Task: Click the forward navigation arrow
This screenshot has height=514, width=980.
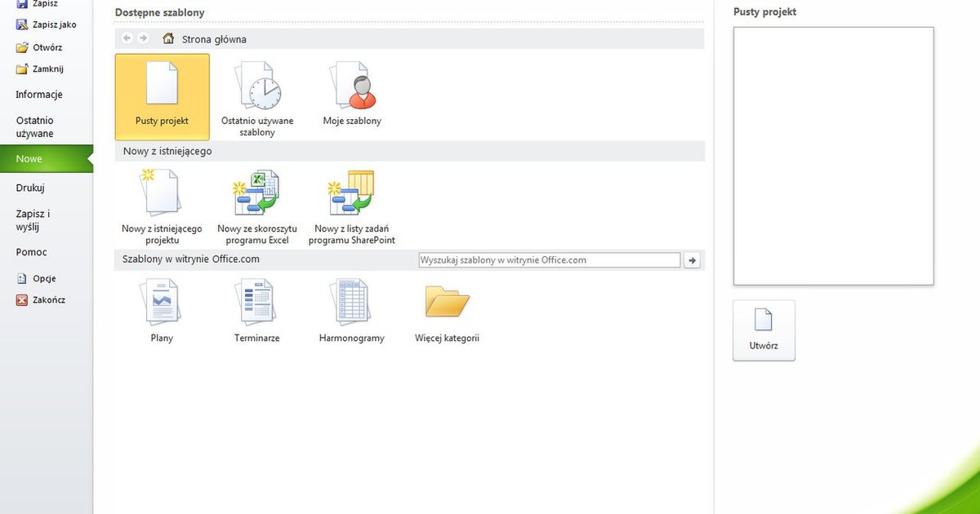Action: (x=144, y=38)
